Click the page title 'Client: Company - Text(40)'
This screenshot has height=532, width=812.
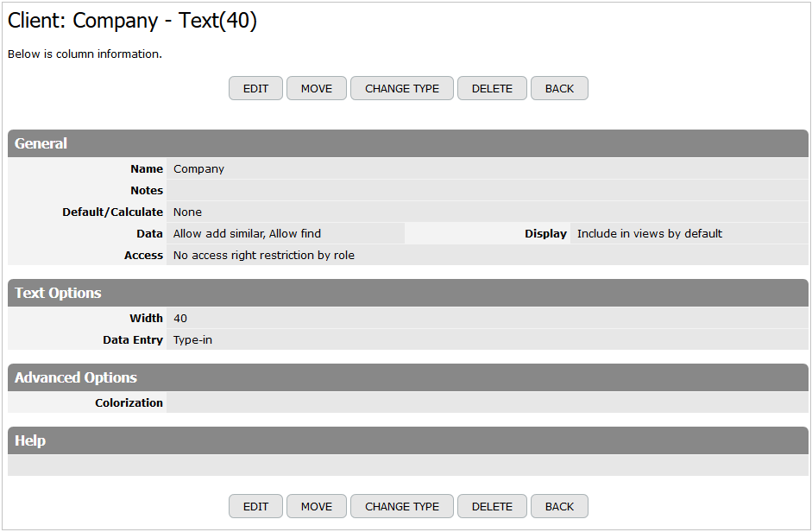click(132, 21)
